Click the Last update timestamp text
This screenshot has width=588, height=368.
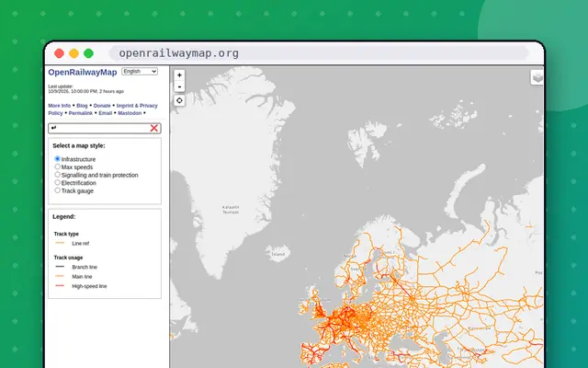pos(85,89)
